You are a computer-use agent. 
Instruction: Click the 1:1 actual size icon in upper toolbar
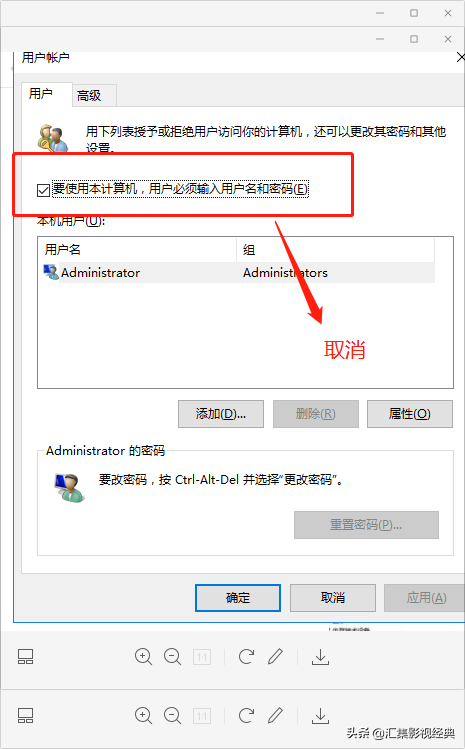point(202,657)
